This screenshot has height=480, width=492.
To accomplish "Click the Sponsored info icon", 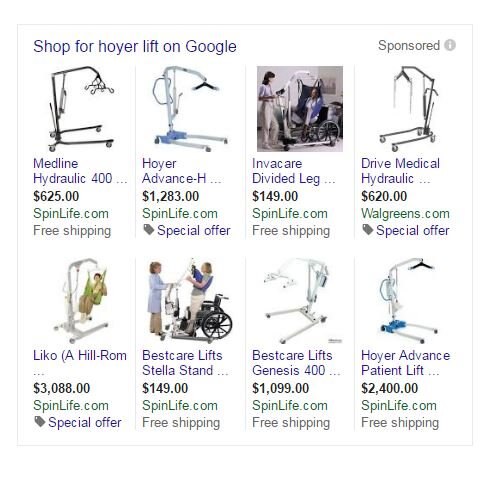I will (450, 45).
